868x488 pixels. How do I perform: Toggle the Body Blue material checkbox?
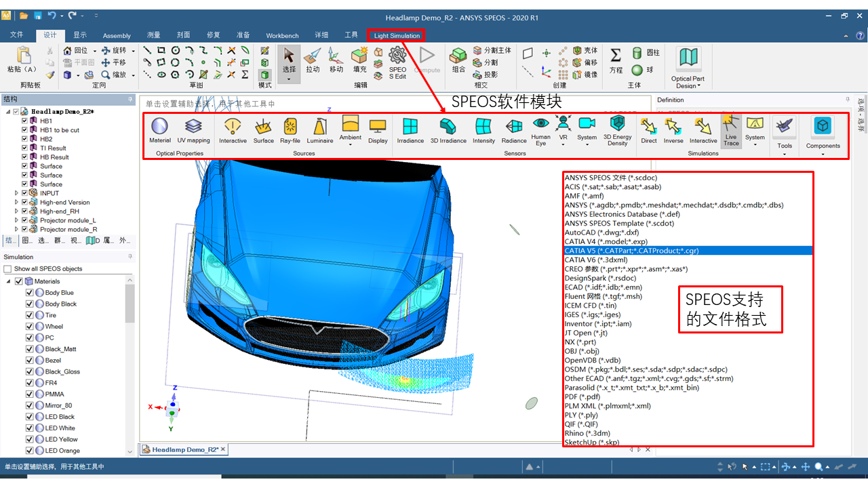click(30, 293)
